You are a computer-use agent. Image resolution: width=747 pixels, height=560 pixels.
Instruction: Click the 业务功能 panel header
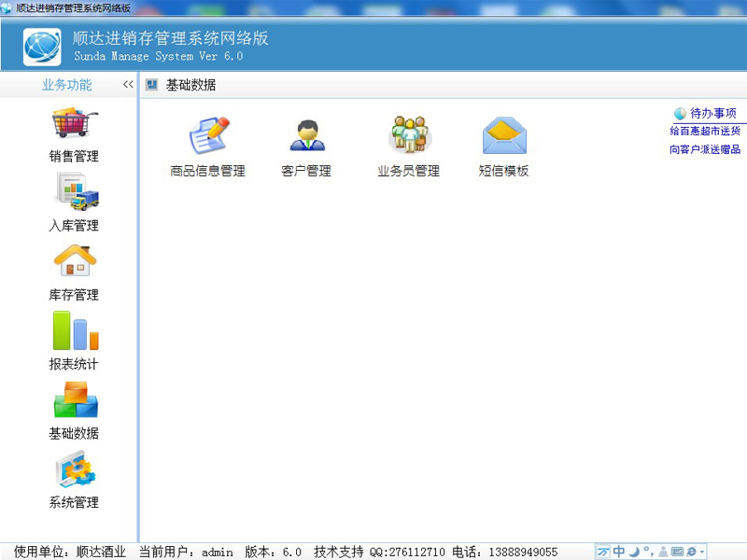(67, 85)
